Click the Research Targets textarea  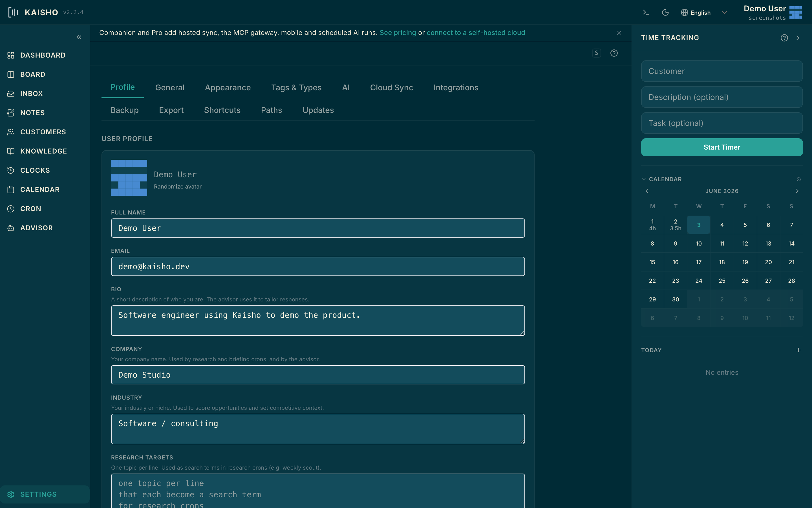tap(318, 491)
